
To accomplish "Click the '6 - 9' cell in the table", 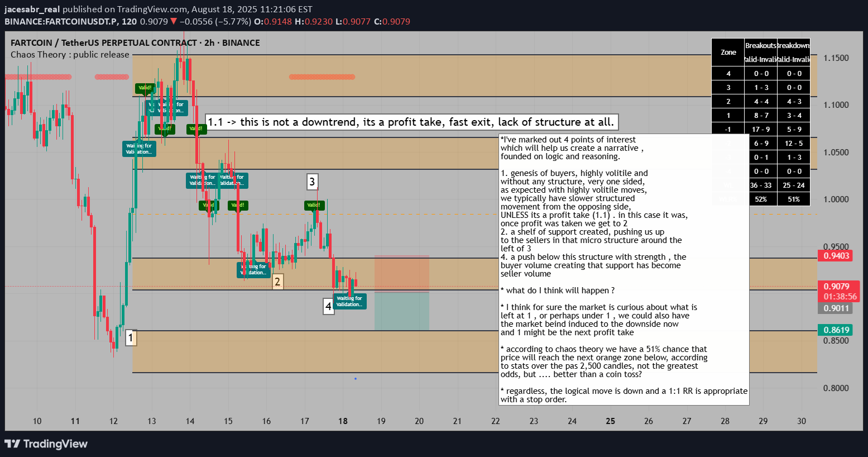I will [x=761, y=143].
